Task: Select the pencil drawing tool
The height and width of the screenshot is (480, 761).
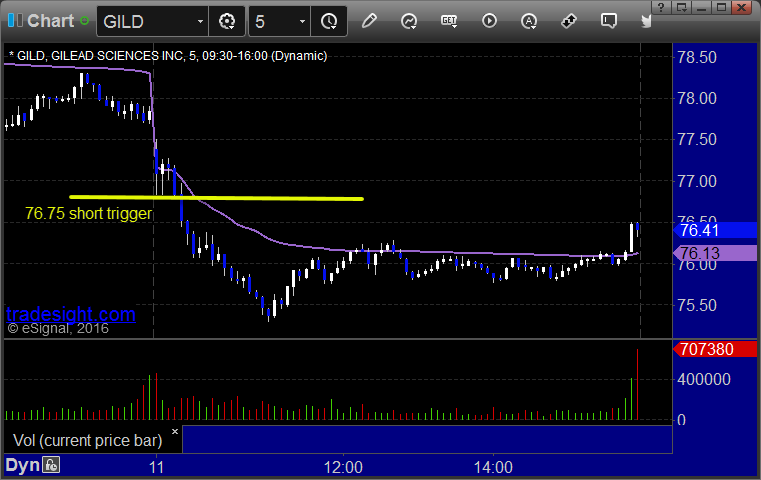Action: point(369,21)
